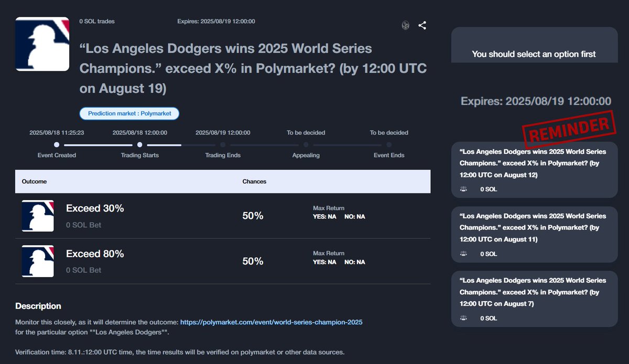The height and width of the screenshot is (364, 629).
Task: Click the Event Ends timeline dot
Action: (x=389, y=145)
